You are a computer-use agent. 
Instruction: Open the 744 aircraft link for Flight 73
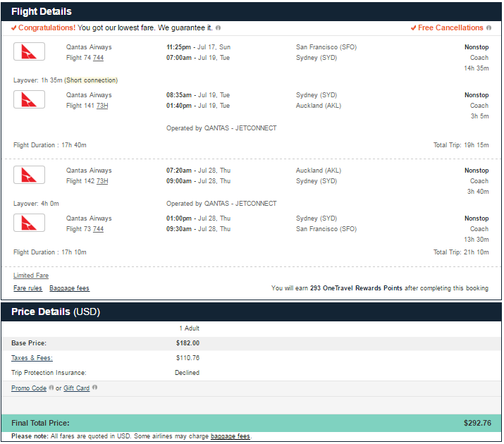click(x=99, y=229)
